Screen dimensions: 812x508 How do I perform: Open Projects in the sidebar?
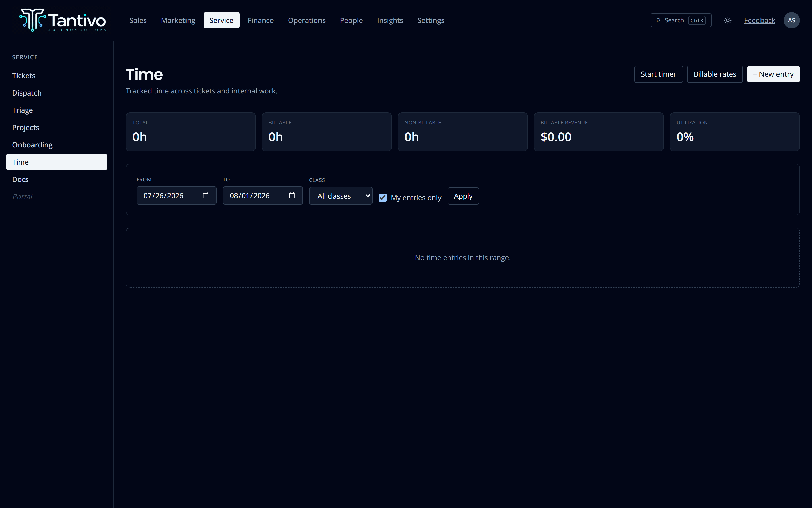(x=56, y=128)
